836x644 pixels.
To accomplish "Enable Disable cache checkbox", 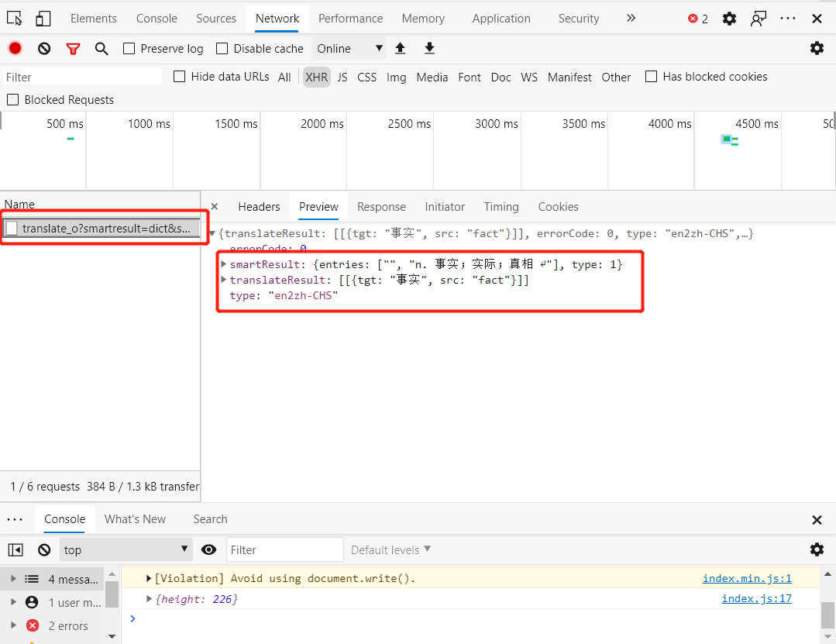I will 222,49.
